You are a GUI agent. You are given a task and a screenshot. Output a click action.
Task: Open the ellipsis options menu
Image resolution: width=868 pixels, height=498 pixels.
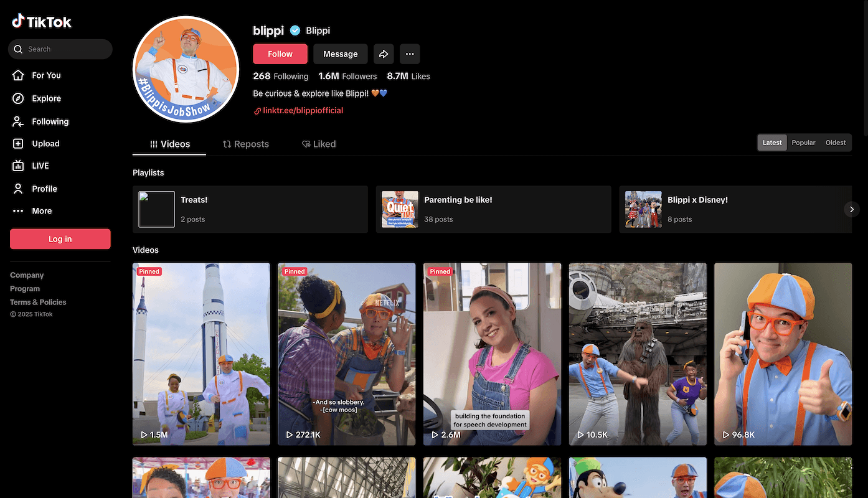[x=410, y=54]
